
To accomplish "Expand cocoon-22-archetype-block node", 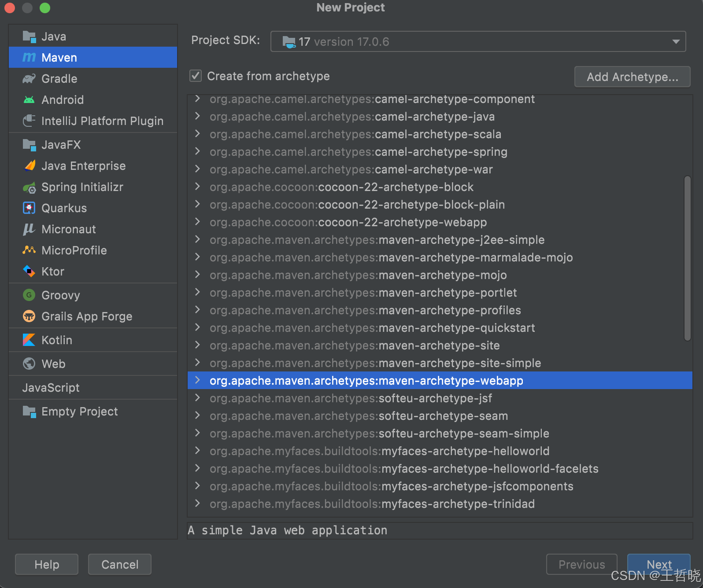I will (x=197, y=187).
